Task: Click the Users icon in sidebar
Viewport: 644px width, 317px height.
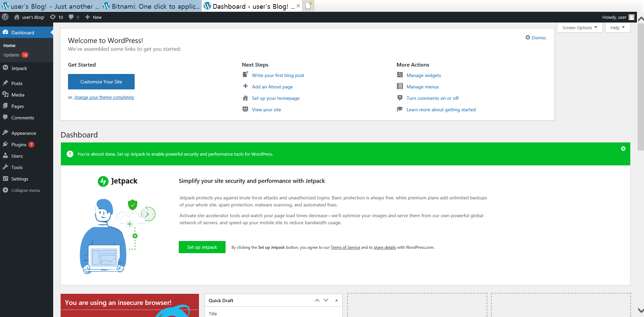Action: (x=5, y=156)
